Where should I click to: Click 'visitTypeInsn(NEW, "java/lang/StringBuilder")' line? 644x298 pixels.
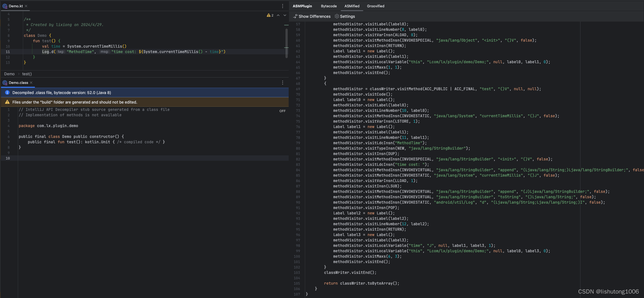point(402,148)
